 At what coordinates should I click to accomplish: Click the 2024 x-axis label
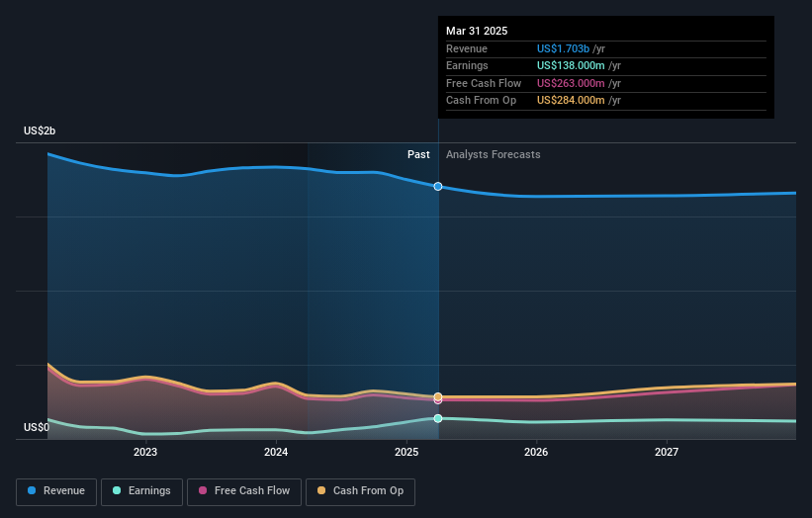coord(276,452)
